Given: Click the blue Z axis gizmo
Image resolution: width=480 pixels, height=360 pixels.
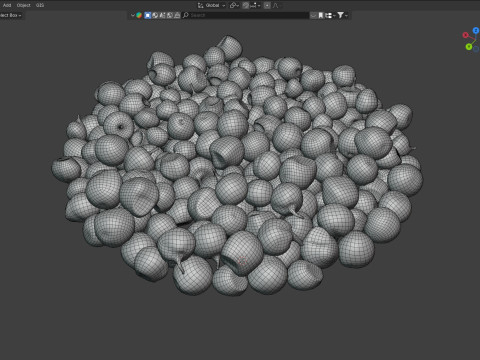Looking at the screenshot, I should coord(476,31).
